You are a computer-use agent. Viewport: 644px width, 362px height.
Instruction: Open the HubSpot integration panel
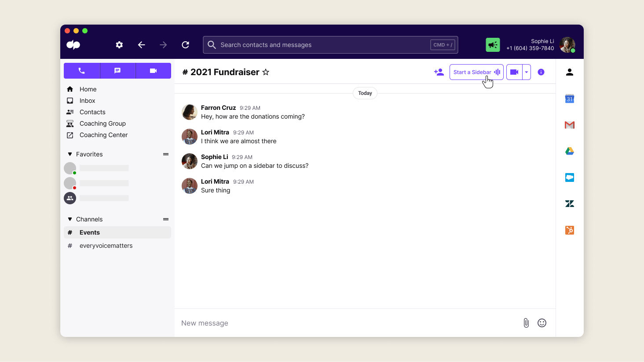569,230
